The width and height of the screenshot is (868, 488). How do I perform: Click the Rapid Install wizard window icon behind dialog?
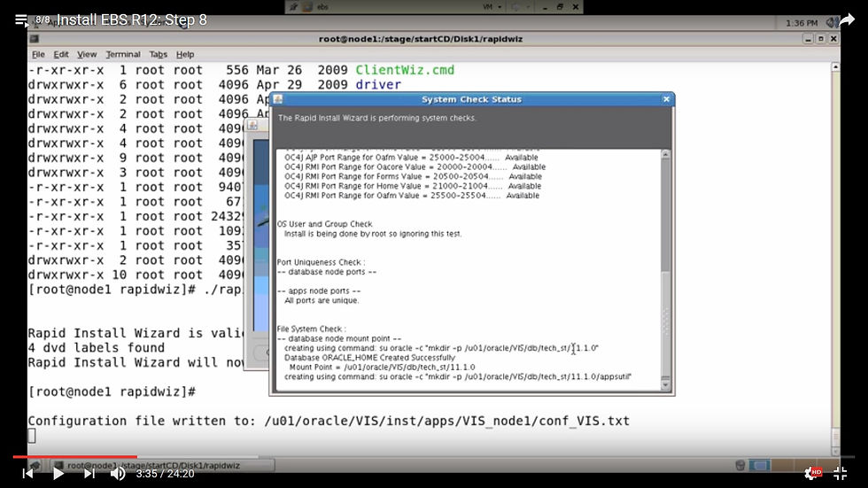click(x=252, y=125)
